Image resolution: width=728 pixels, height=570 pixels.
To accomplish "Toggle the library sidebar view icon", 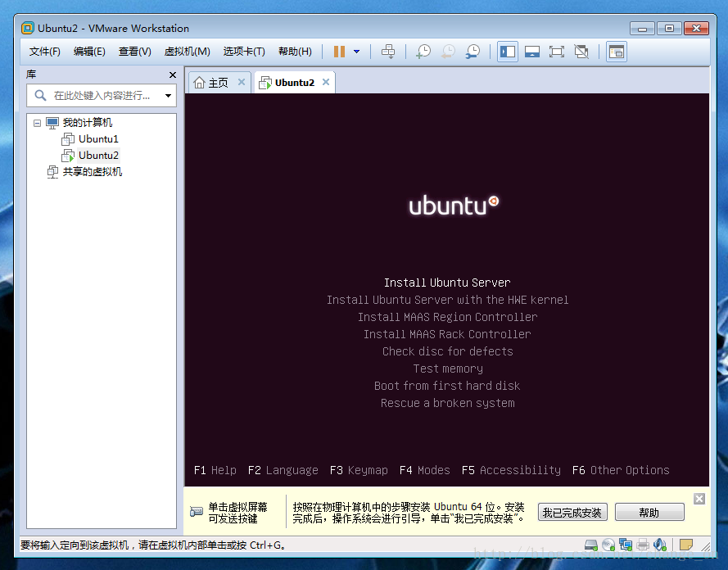I will coord(508,52).
